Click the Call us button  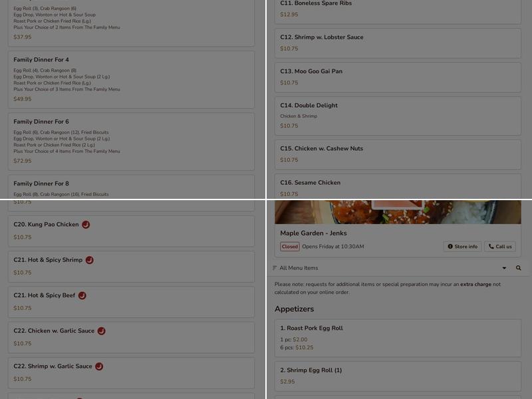[500, 247]
